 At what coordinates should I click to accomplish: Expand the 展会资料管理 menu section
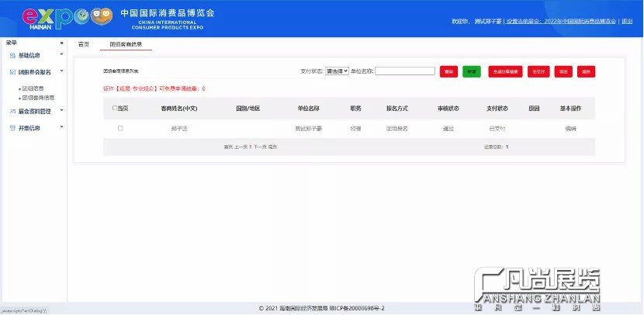[x=61, y=112]
